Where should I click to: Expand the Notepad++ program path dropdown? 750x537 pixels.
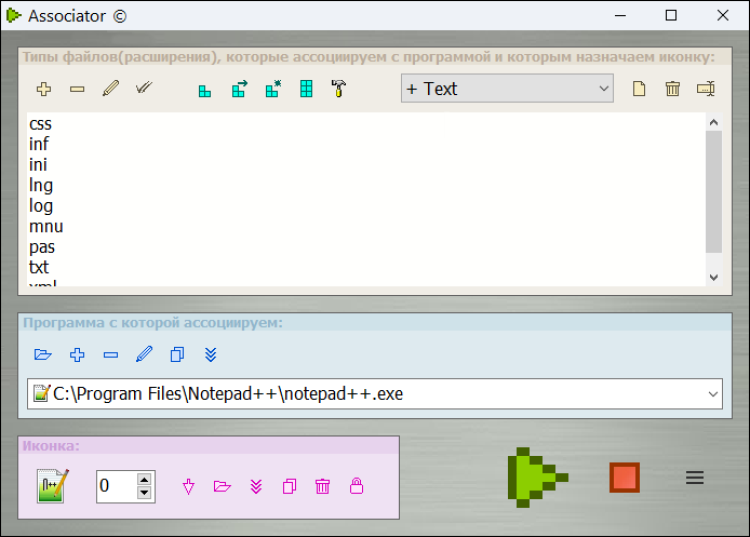click(x=712, y=394)
